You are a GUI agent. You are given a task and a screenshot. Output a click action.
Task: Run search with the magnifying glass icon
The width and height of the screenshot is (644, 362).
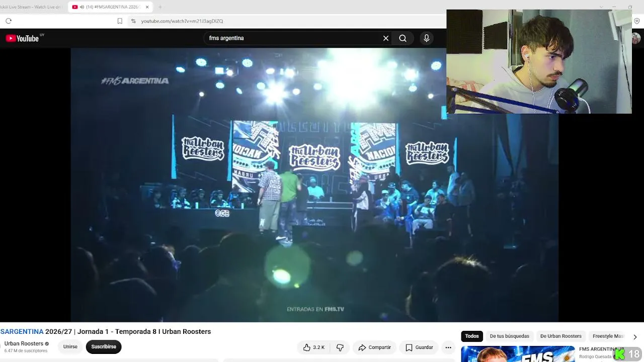tap(403, 38)
